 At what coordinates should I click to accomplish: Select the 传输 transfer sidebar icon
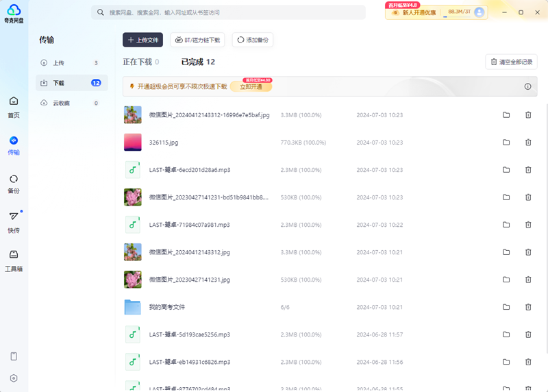[x=14, y=145]
